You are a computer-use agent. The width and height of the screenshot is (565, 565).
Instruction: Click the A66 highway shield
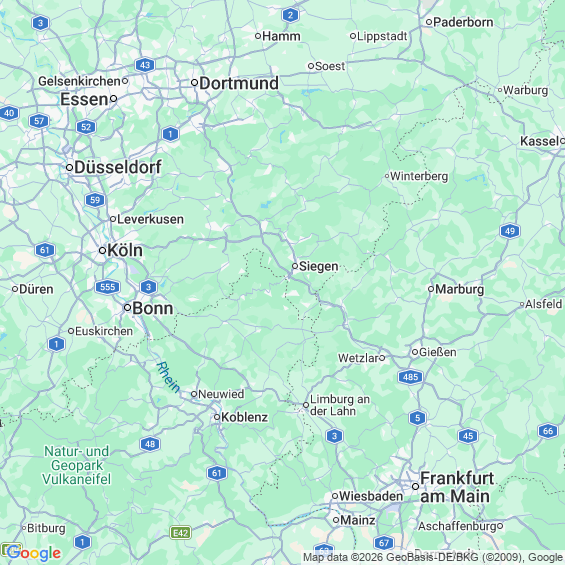pos(548,431)
